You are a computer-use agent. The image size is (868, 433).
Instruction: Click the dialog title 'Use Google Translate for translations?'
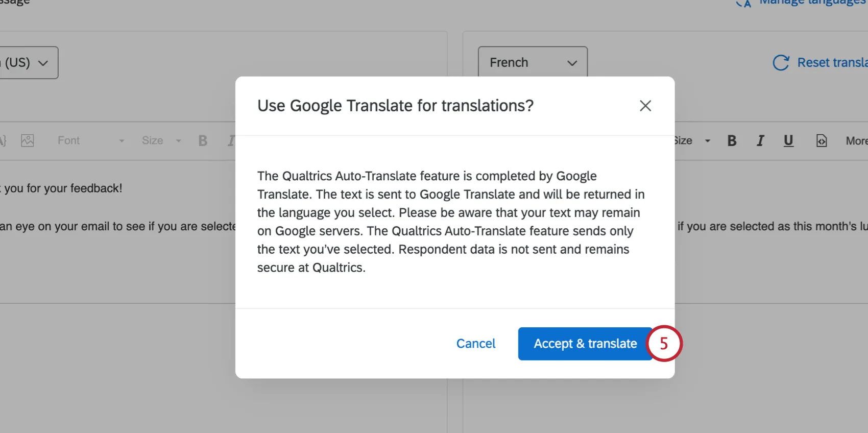point(395,106)
